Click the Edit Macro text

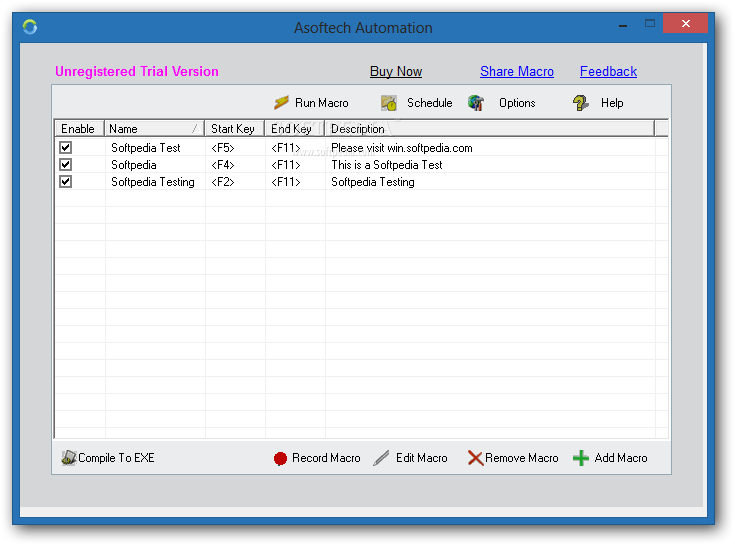pyautogui.click(x=421, y=458)
